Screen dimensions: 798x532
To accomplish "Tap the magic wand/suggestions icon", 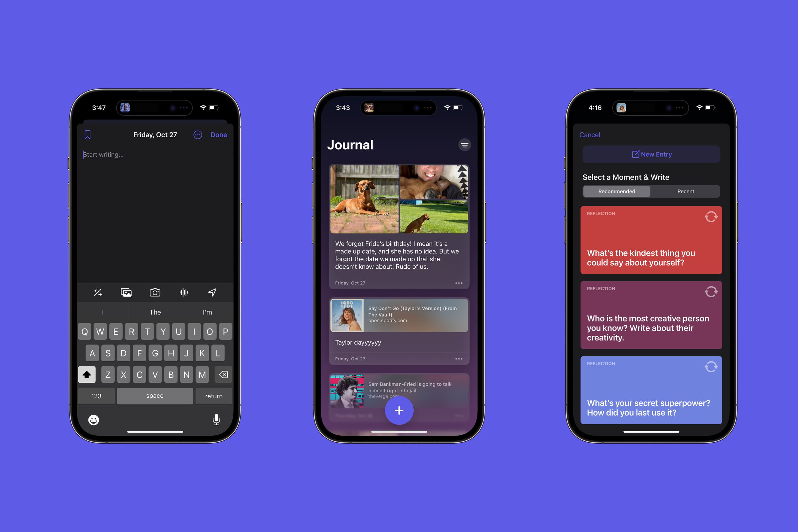I will click(x=97, y=292).
